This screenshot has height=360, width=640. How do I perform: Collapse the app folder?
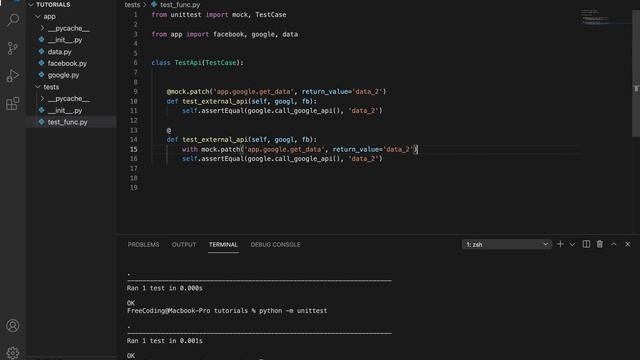(38, 16)
